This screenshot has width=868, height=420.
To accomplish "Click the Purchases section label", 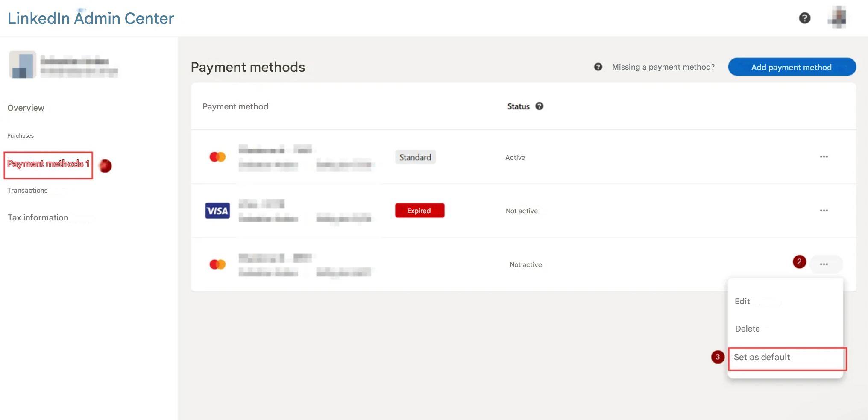I will 21,136.
